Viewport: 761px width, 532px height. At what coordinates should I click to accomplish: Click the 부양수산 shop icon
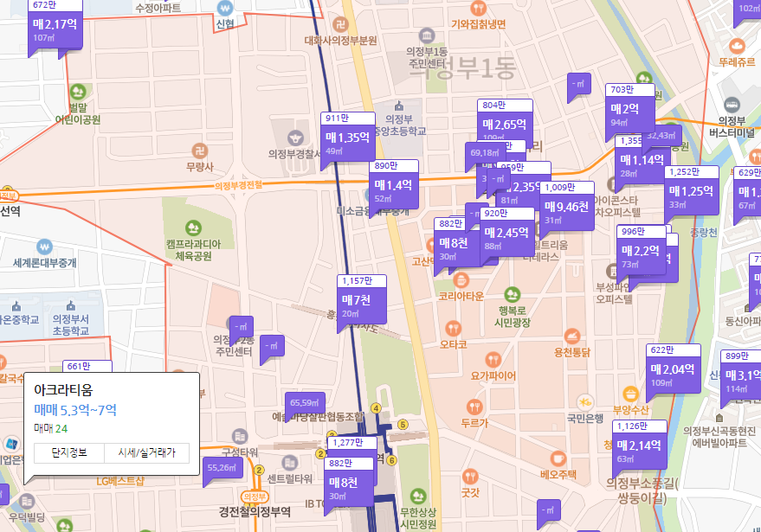630,394
